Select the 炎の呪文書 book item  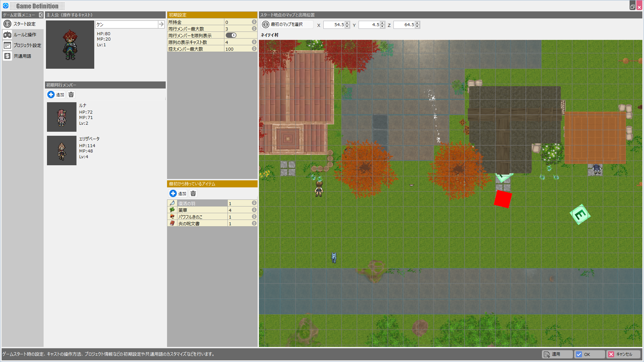[x=189, y=224]
